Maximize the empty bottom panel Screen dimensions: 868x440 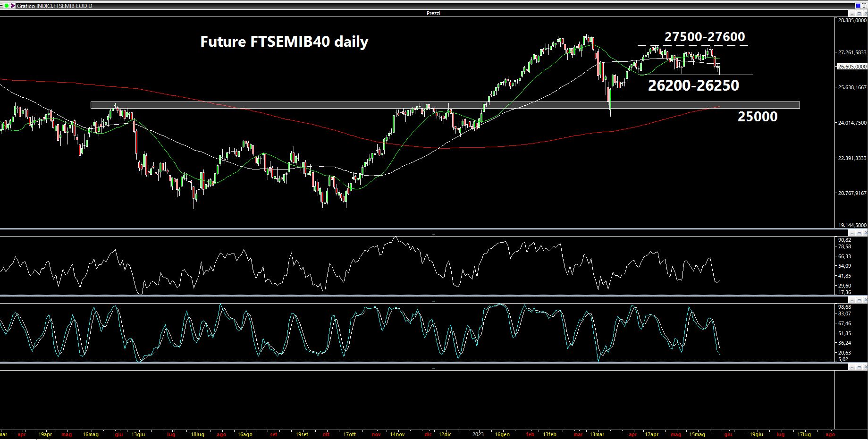click(x=859, y=367)
